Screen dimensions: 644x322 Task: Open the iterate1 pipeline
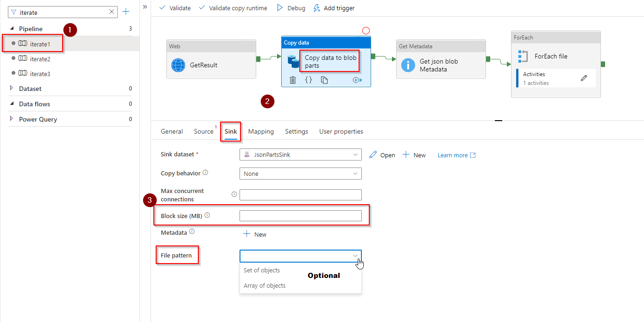coord(40,44)
